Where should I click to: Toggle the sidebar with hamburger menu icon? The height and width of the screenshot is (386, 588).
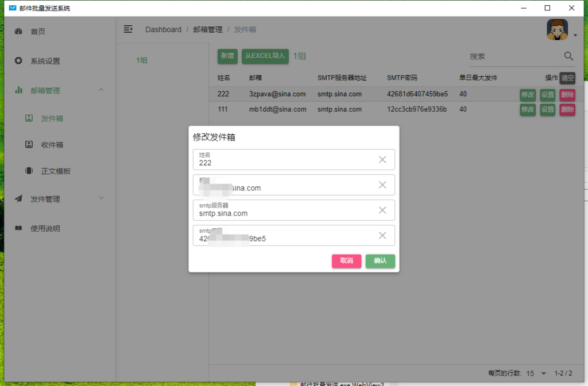coord(128,29)
